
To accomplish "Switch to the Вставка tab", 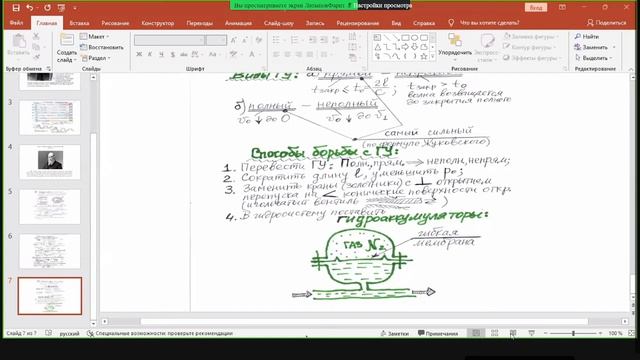I will pos(79,23).
